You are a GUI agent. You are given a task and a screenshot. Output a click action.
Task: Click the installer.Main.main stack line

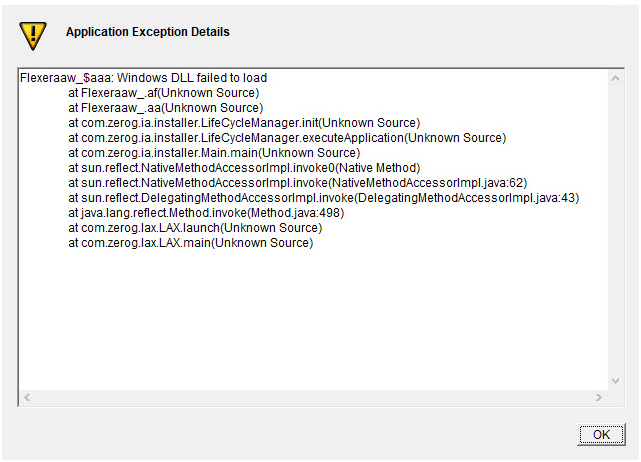pyautogui.click(x=214, y=153)
